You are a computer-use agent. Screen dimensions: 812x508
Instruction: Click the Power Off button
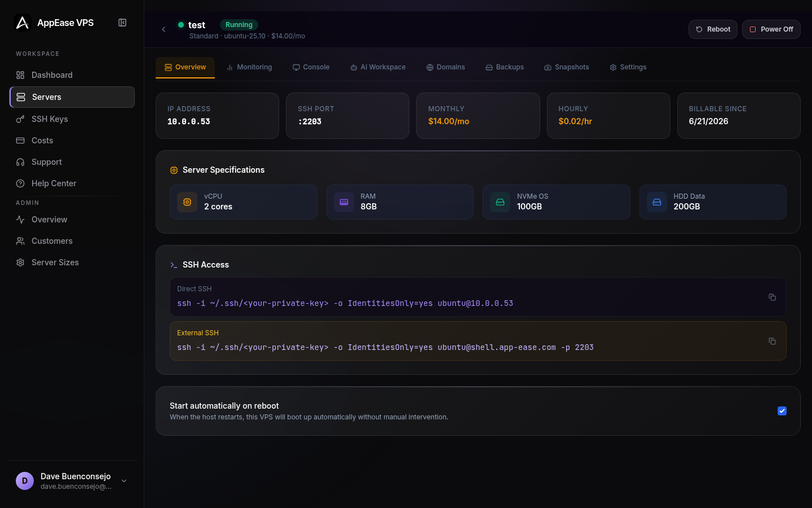(771, 29)
